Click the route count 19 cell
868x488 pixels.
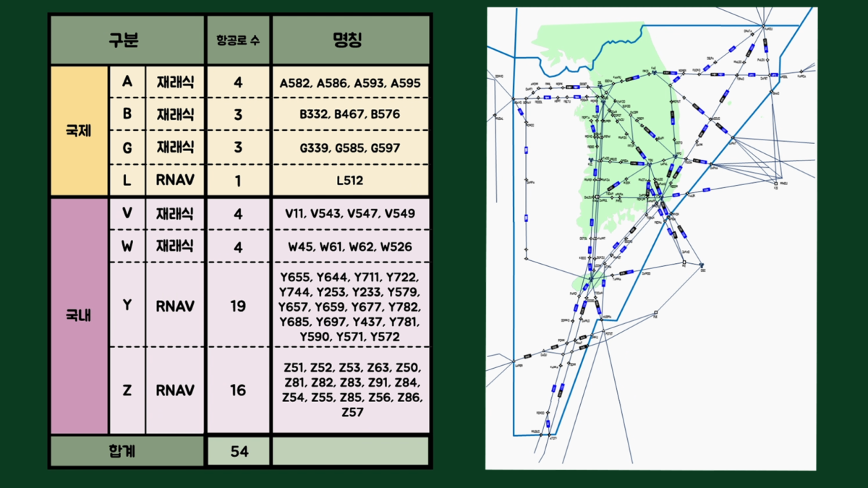pyautogui.click(x=238, y=307)
